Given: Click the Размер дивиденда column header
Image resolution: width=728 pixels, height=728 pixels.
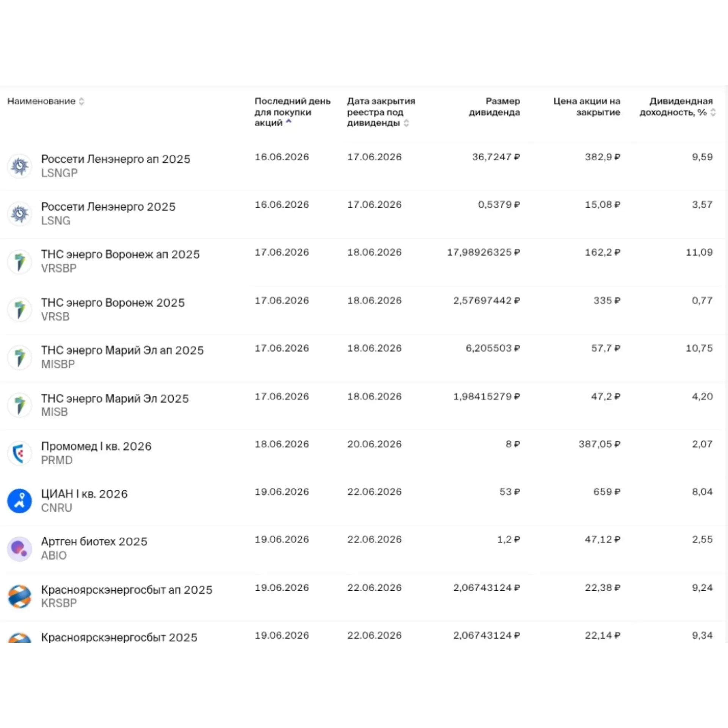Looking at the screenshot, I should (494, 107).
